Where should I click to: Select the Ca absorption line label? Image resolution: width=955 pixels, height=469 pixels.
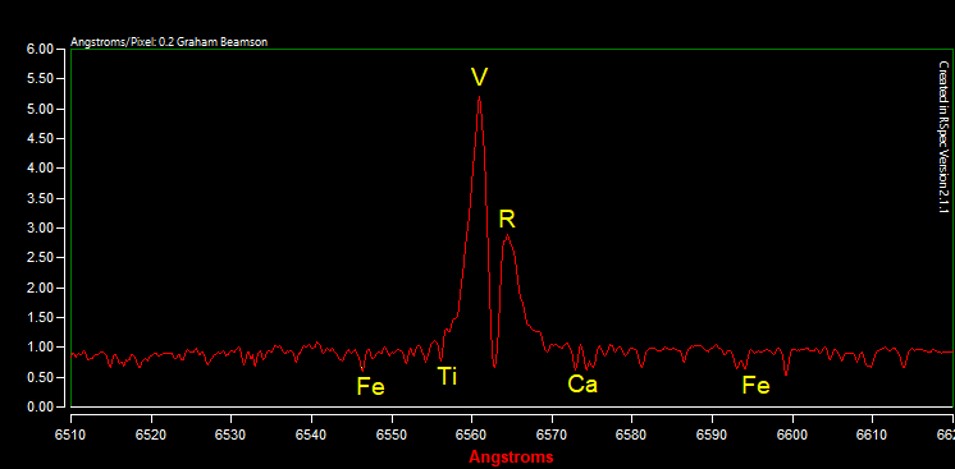(582, 384)
